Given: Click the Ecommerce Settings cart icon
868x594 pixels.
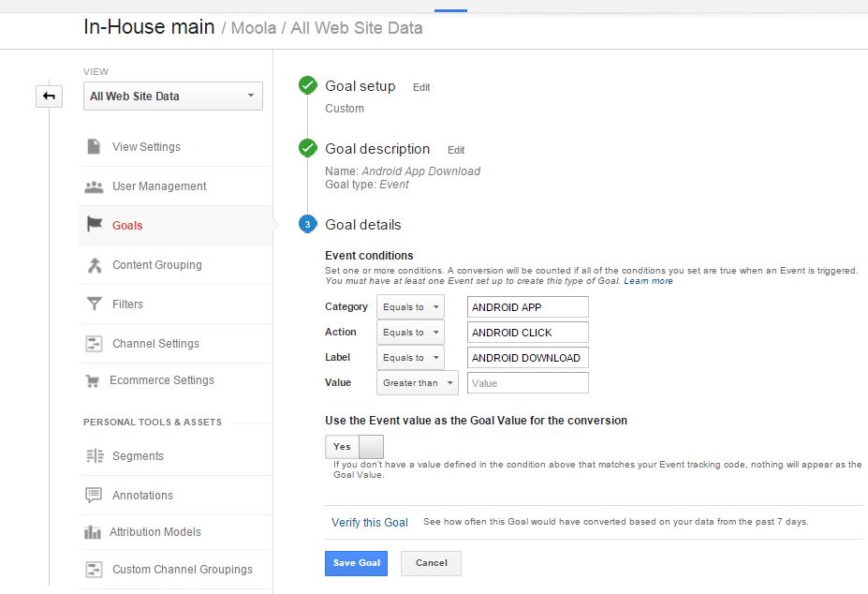Looking at the screenshot, I should pos(93,380).
